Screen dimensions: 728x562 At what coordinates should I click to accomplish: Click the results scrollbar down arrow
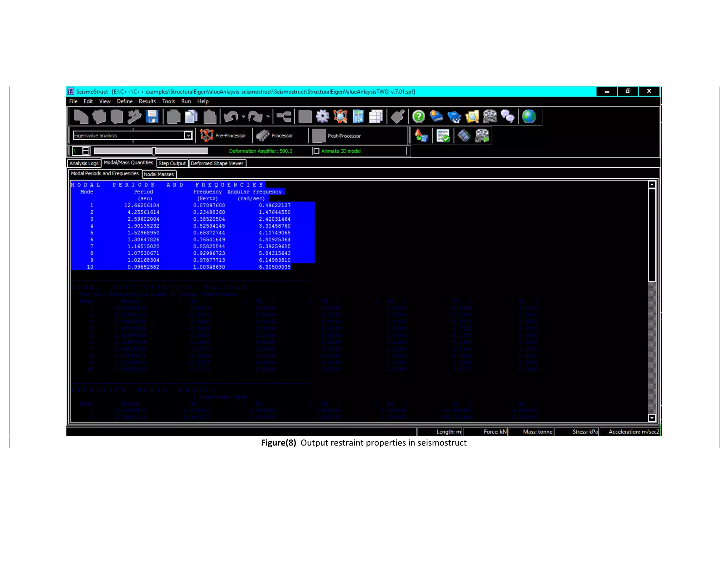tap(652, 418)
